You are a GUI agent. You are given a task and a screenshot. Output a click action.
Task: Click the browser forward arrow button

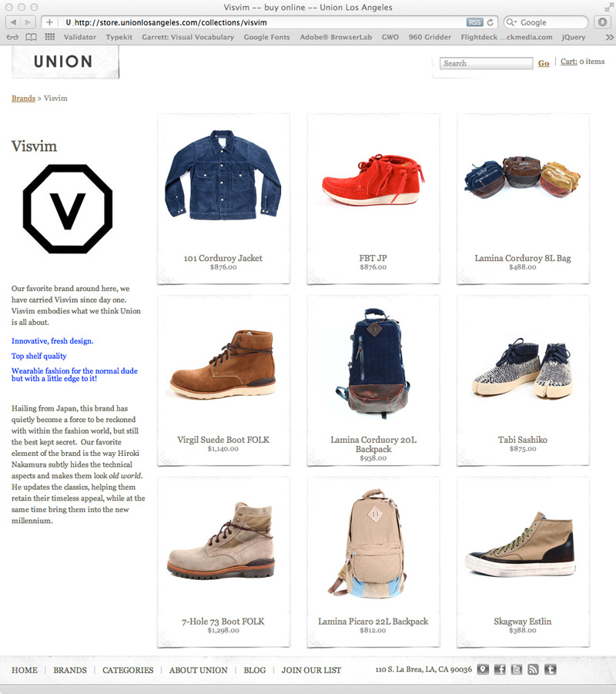28,22
